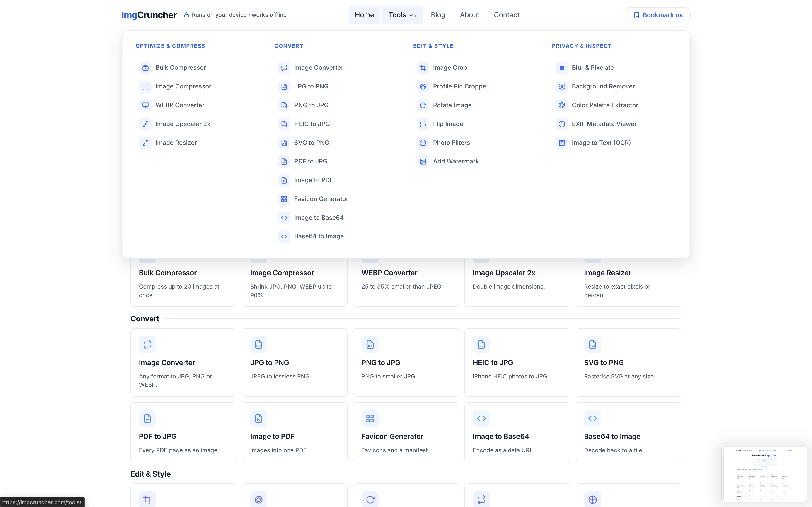Click the Image Upscaler 2x icon in menu
812x507 pixels.
(145, 124)
